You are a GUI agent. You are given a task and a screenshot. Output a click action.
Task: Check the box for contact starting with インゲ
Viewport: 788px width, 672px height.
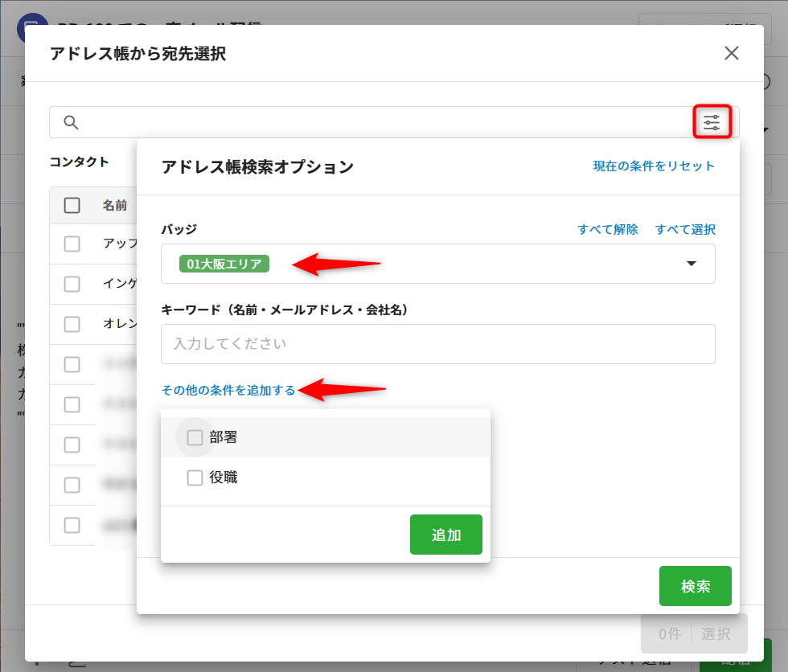[72, 284]
